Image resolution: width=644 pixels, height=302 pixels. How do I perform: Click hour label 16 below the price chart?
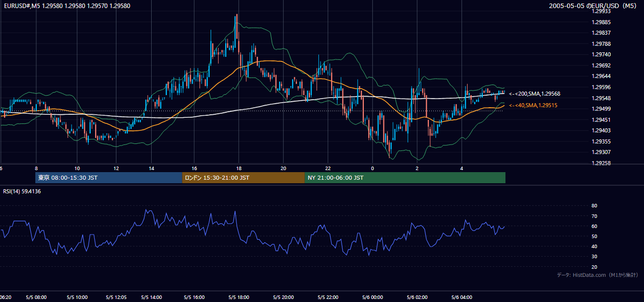[x=194, y=168]
